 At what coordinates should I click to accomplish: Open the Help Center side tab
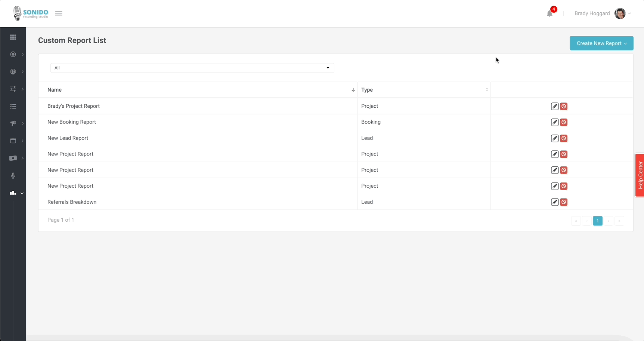pos(640,175)
